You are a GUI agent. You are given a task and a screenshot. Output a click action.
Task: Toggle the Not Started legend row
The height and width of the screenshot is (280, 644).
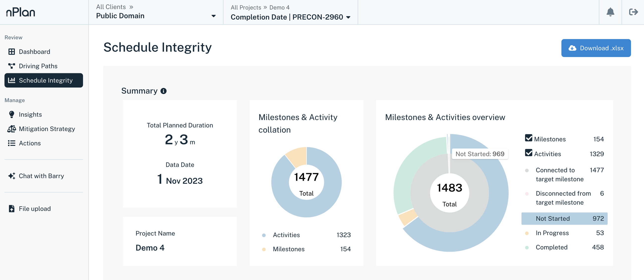[x=564, y=218]
